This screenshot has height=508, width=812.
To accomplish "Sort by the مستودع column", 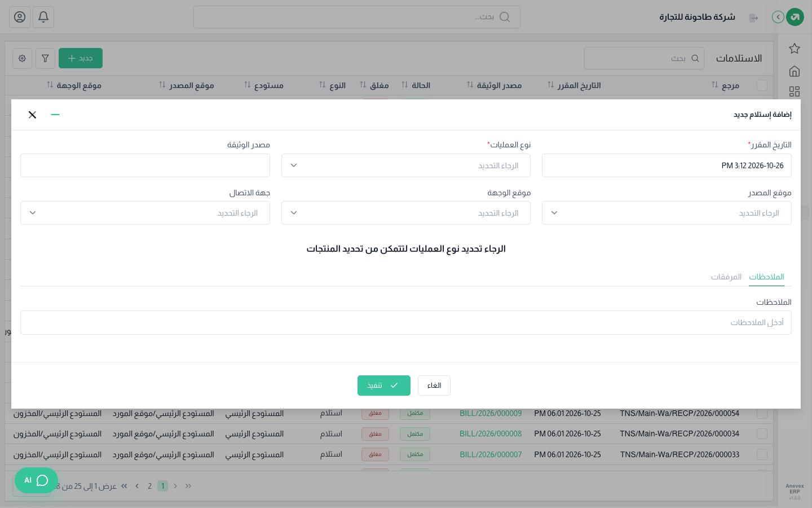I will coord(264,85).
